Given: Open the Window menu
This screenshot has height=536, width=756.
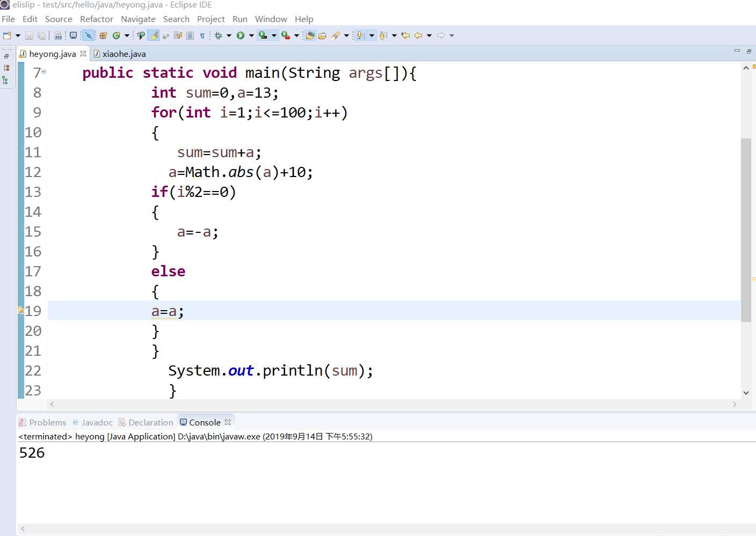Looking at the screenshot, I should (271, 19).
